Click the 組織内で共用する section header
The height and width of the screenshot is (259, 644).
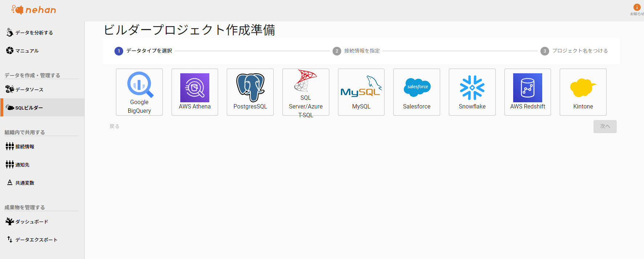click(x=25, y=132)
